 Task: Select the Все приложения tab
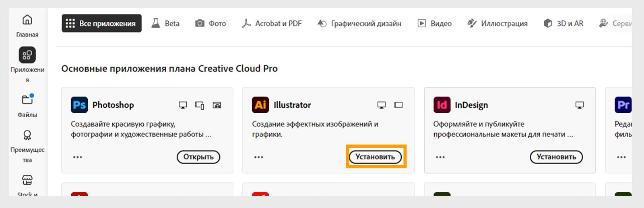pos(101,23)
